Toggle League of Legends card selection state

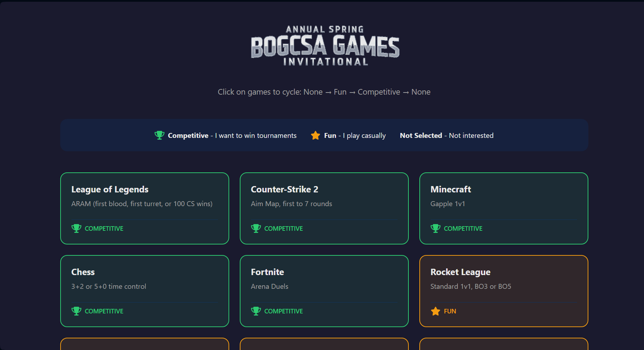(144, 208)
